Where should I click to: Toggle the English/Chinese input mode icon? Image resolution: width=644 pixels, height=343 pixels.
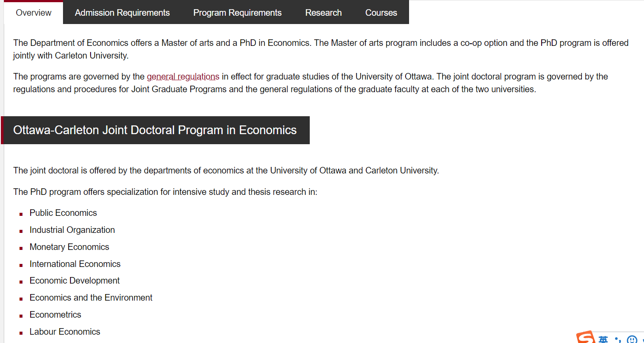[603, 340]
